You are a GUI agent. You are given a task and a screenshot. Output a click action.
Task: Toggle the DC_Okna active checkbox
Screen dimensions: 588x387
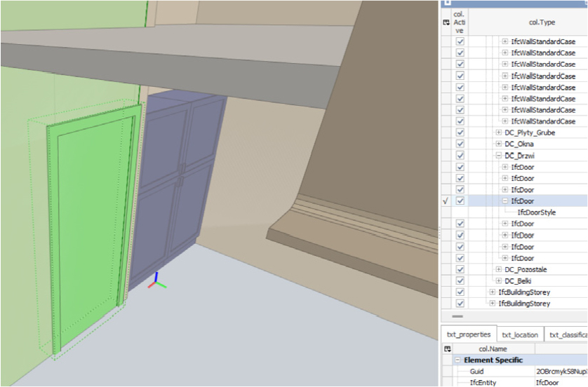[460, 144]
